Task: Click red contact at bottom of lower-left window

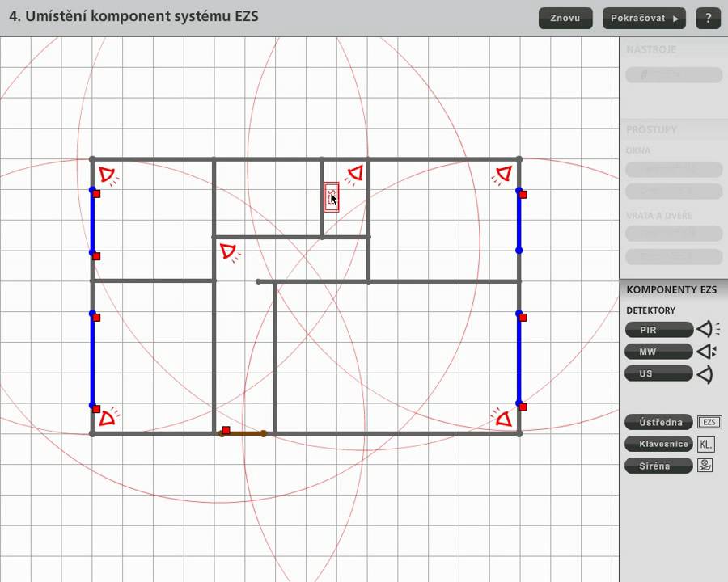Action: pyautogui.click(x=96, y=409)
